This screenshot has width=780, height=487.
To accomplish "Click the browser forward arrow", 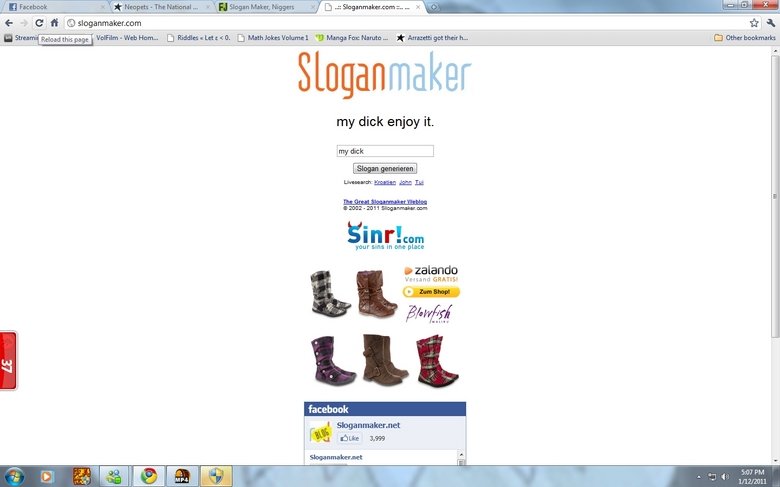I will point(24,23).
